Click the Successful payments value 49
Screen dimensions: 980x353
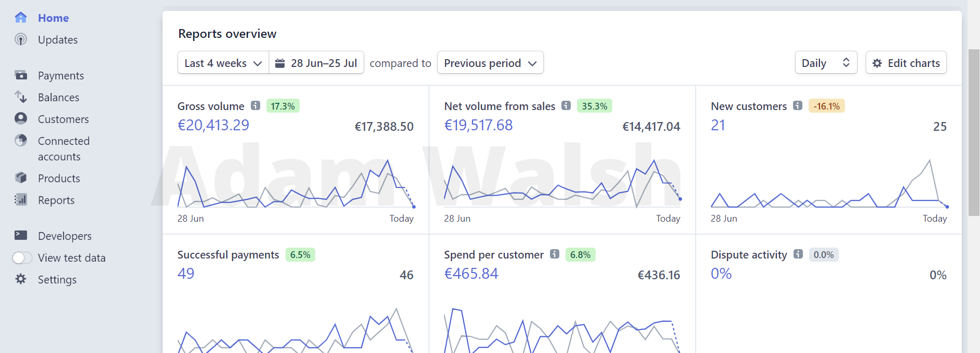pyautogui.click(x=186, y=274)
